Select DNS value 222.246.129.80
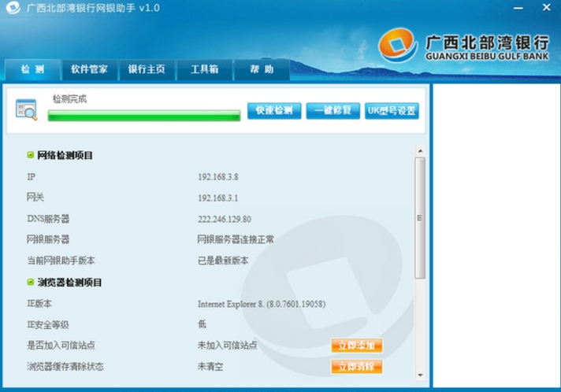The width and height of the screenshot is (561, 392). click(225, 219)
